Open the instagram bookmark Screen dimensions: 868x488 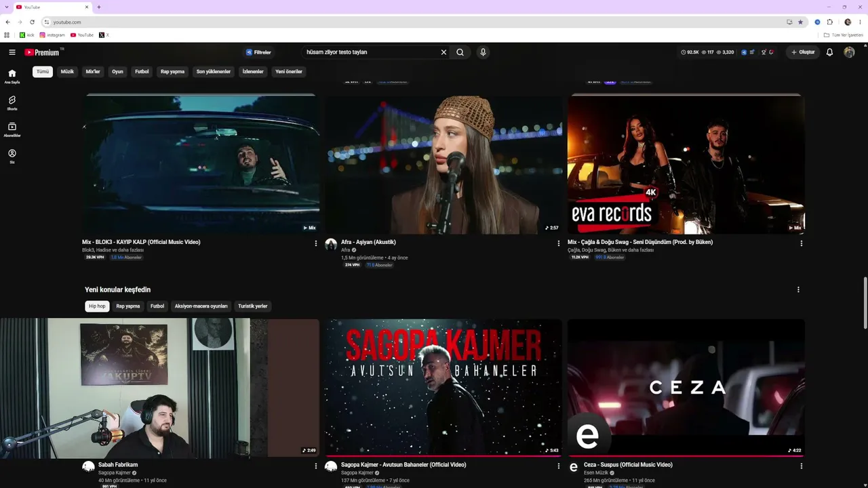[52, 35]
